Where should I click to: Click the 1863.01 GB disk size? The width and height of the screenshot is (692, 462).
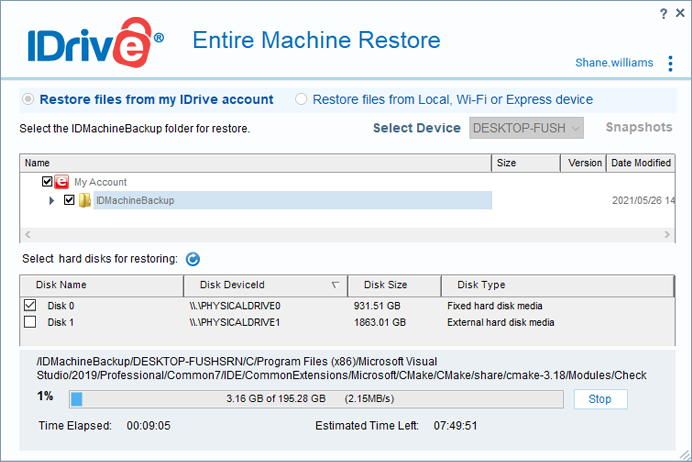380,322
